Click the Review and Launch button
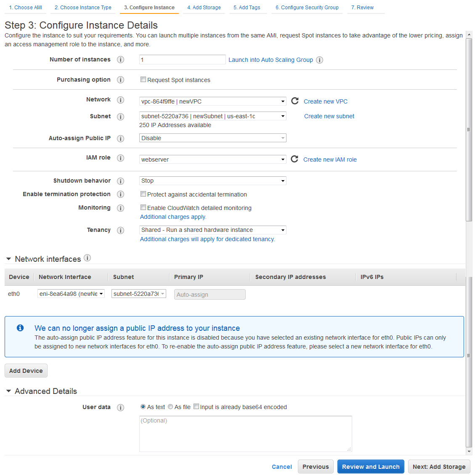This screenshot has width=475, height=476. coord(371,467)
